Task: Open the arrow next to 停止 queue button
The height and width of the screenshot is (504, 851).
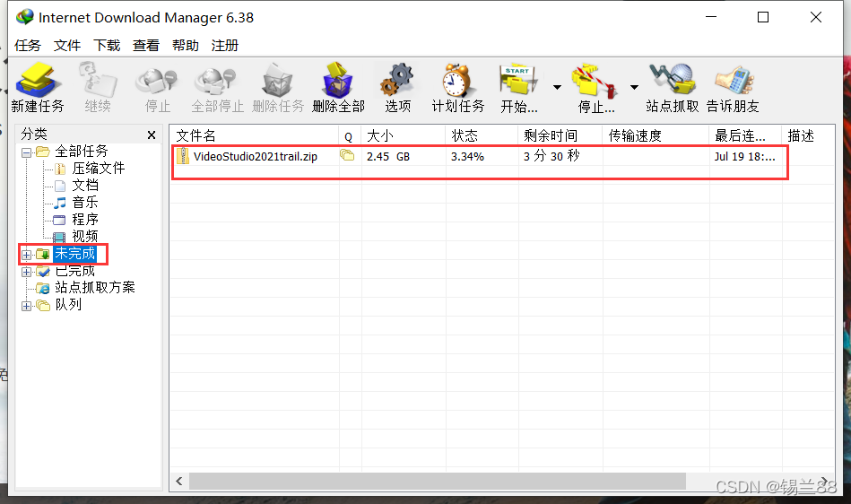Action: [x=634, y=87]
